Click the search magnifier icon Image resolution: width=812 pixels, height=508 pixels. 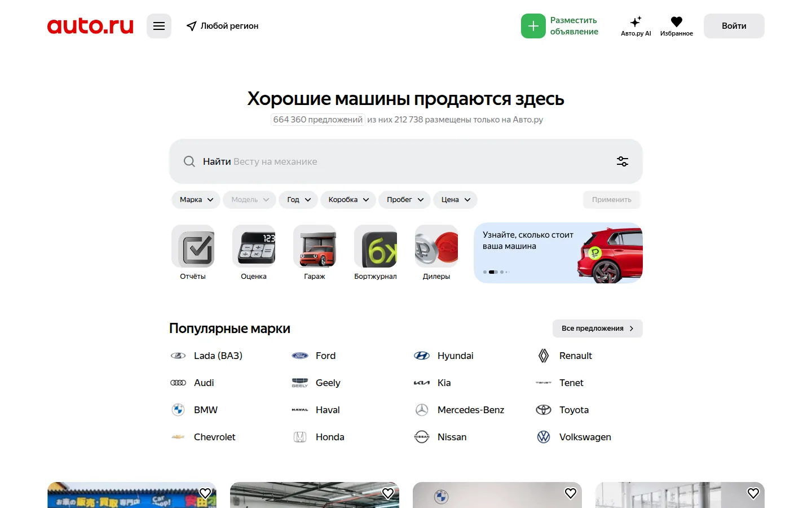(x=189, y=161)
